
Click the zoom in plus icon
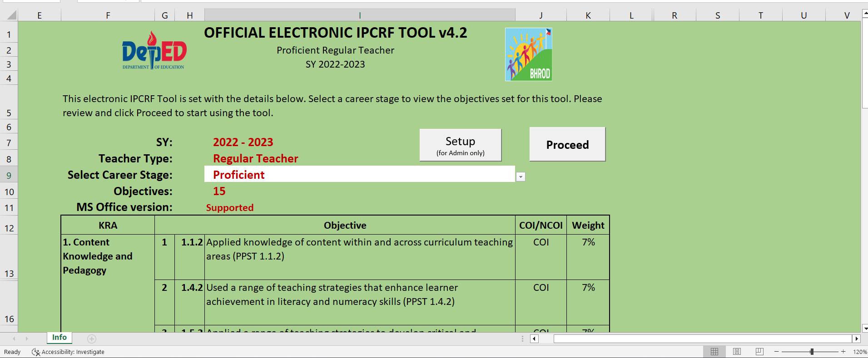pyautogui.click(x=843, y=352)
